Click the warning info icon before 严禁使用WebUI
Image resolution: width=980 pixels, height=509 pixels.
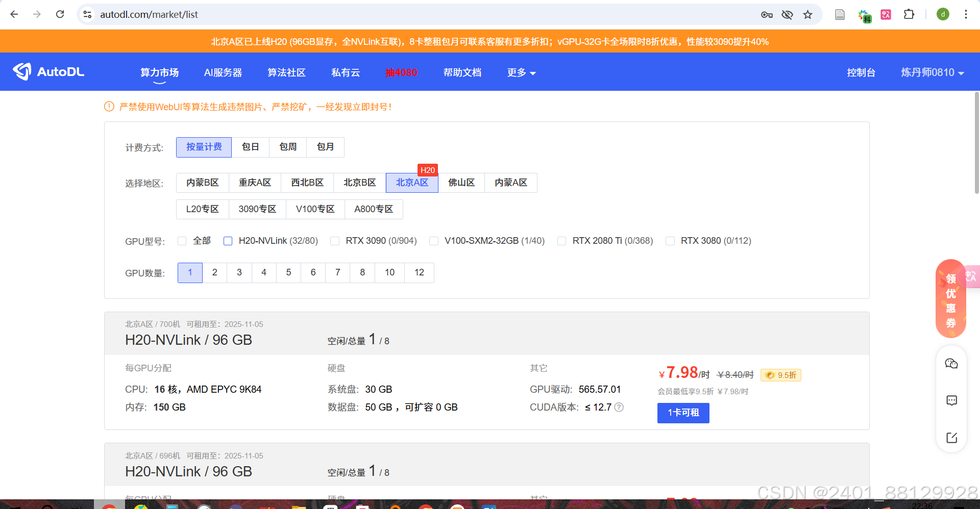(x=109, y=107)
